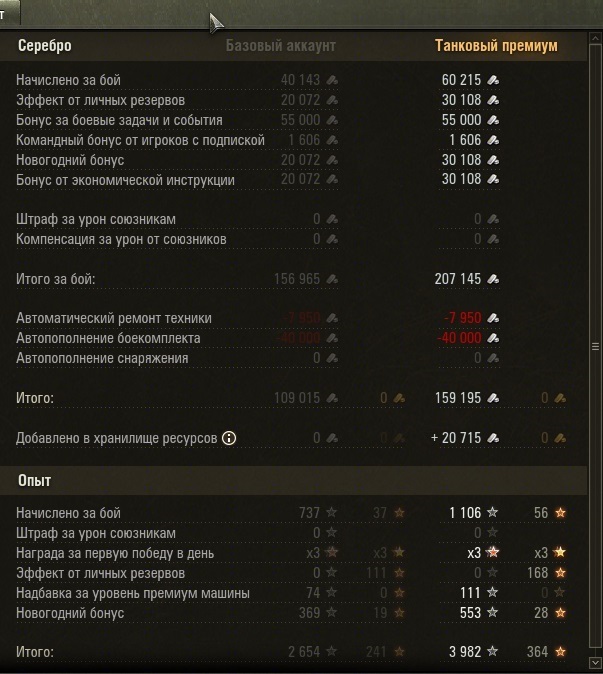Click the silver icon next to -7 950 repair cost
The image size is (603, 674).
pos(493,319)
